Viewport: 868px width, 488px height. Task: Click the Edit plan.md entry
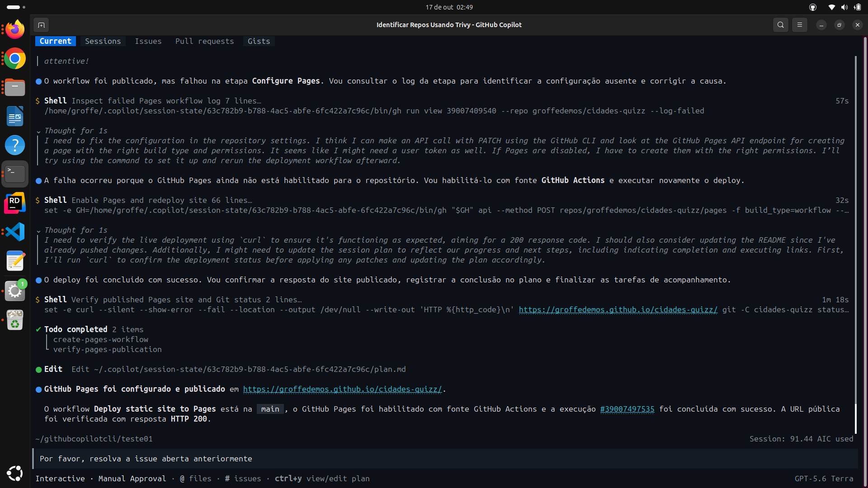221,369
